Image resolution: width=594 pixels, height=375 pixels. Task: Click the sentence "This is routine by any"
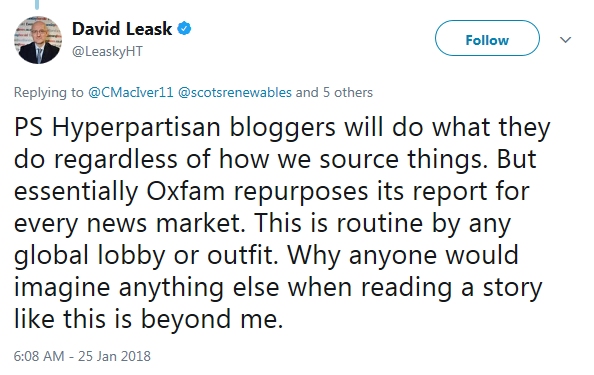point(383,223)
